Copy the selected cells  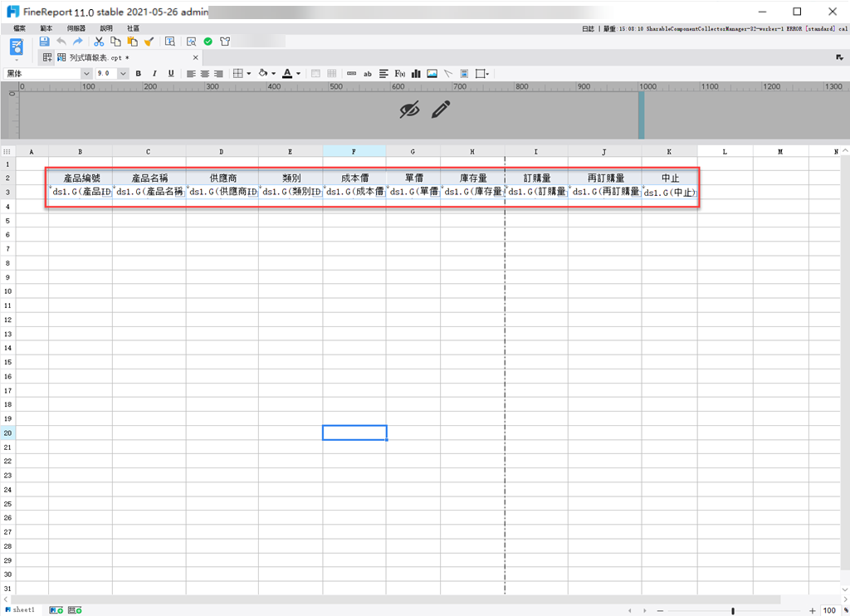tap(115, 42)
